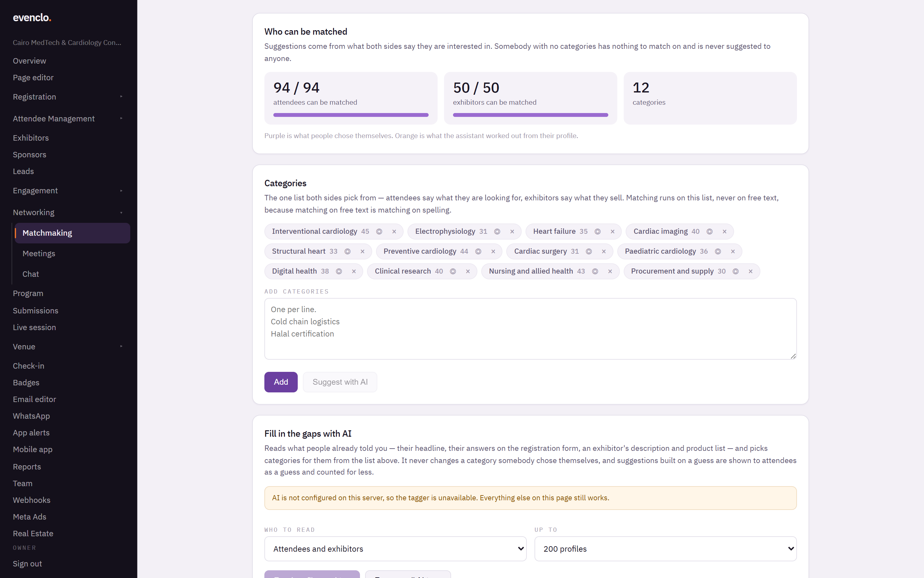
Task: Click the target icon on Preventive cardiology chip
Action: click(478, 251)
